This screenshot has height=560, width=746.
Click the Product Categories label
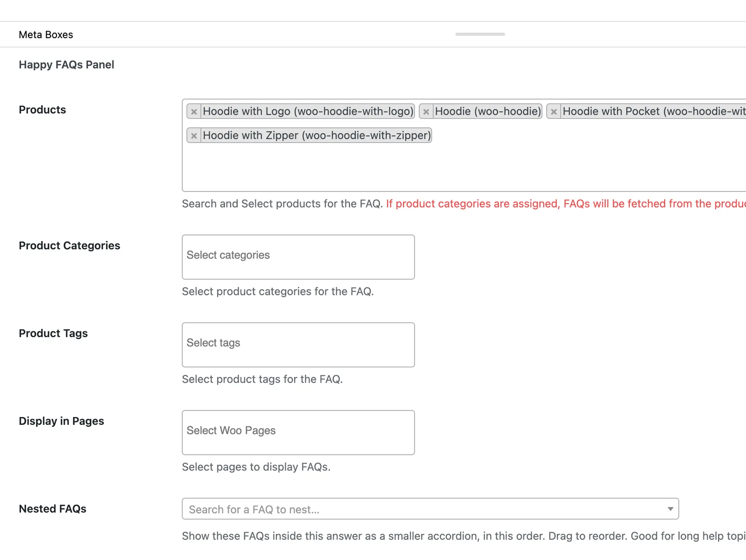pos(69,246)
